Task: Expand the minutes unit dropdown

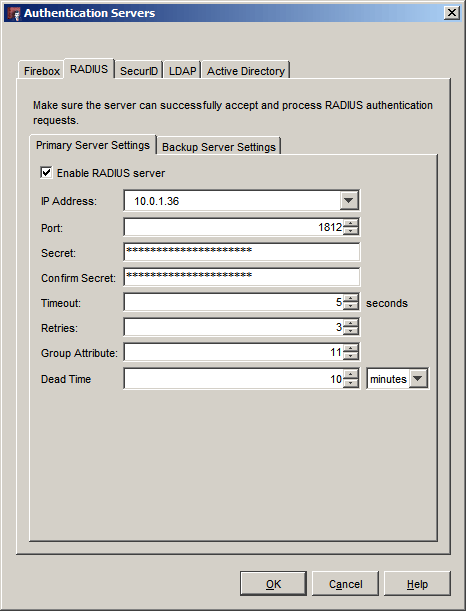Action: [418, 378]
